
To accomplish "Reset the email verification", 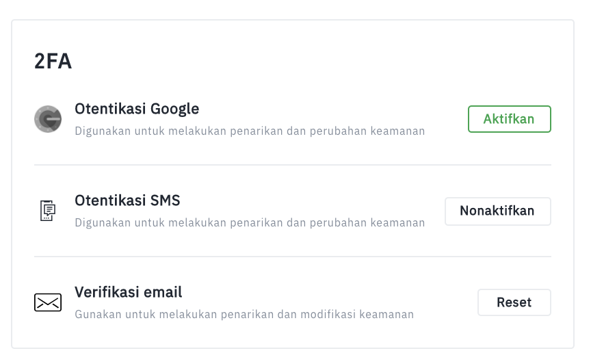I will [x=514, y=302].
